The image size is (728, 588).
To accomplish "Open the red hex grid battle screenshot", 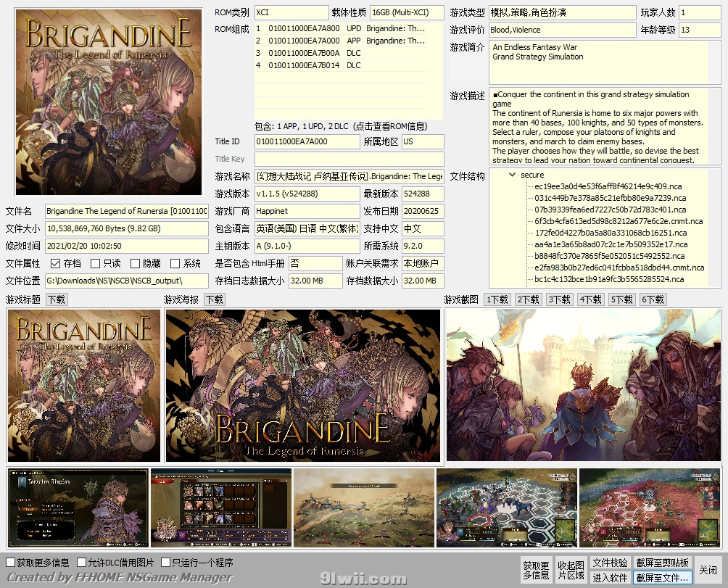I will click(650, 508).
